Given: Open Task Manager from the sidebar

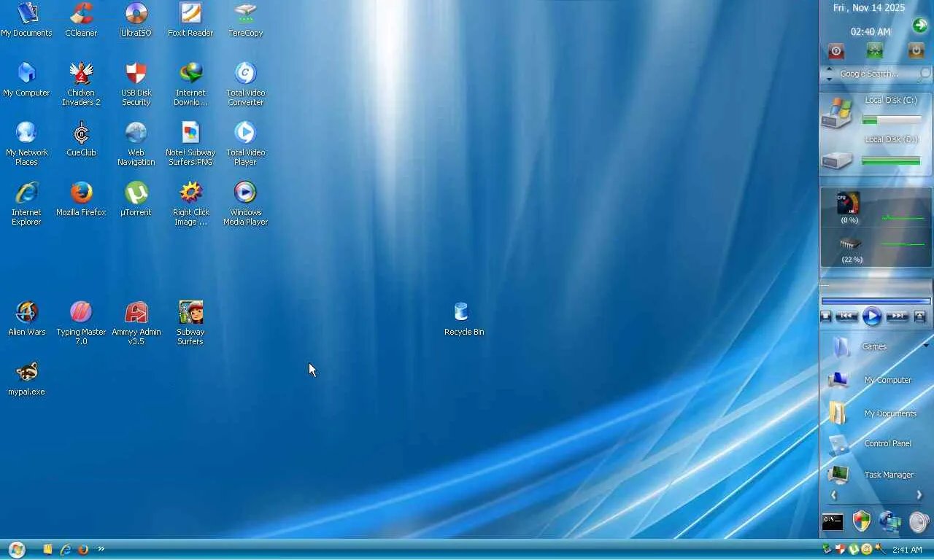Looking at the screenshot, I should point(871,475).
